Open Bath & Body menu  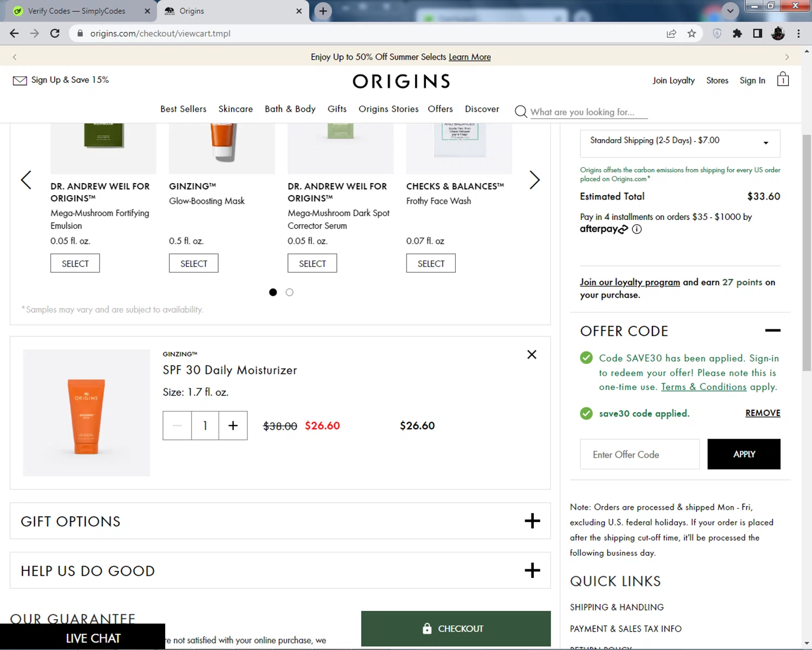tap(290, 109)
